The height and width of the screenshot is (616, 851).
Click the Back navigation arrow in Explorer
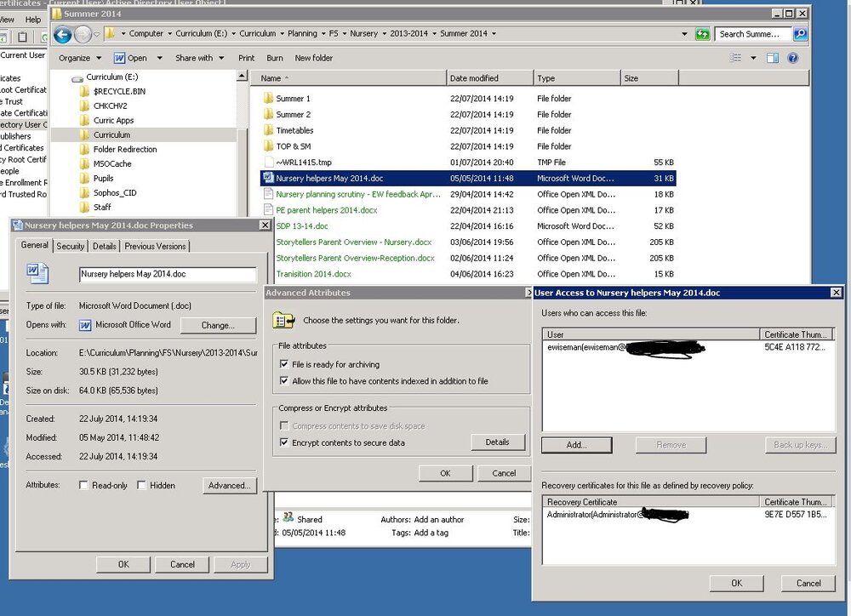[63, 35]
